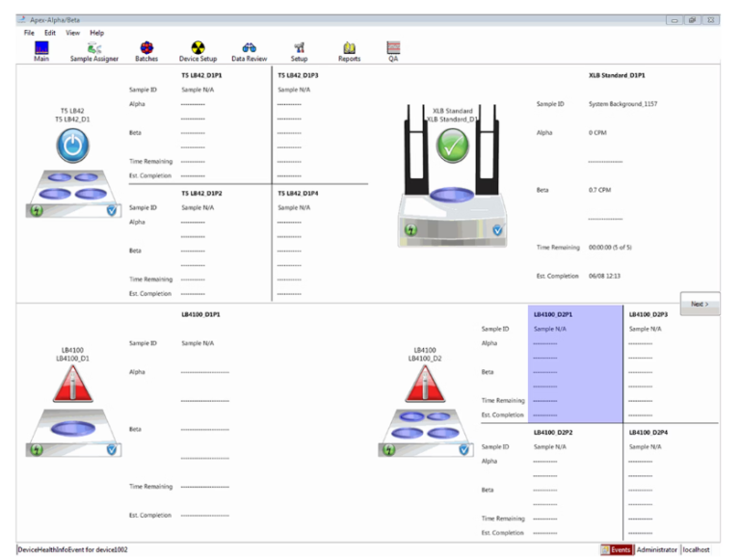Click the XLB Standard green checkmark status
The width and height of the screenshot is (740, 560).
453,146
